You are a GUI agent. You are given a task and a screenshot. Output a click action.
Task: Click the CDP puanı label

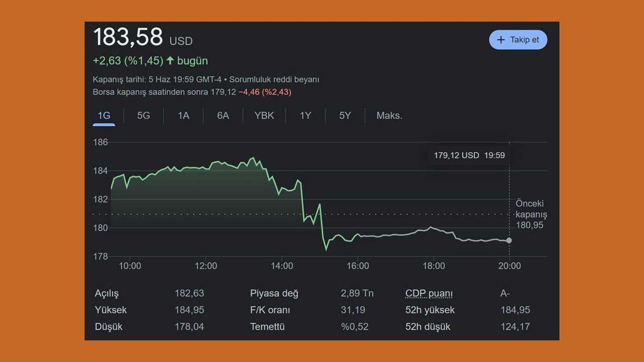[x=429, y=293]
